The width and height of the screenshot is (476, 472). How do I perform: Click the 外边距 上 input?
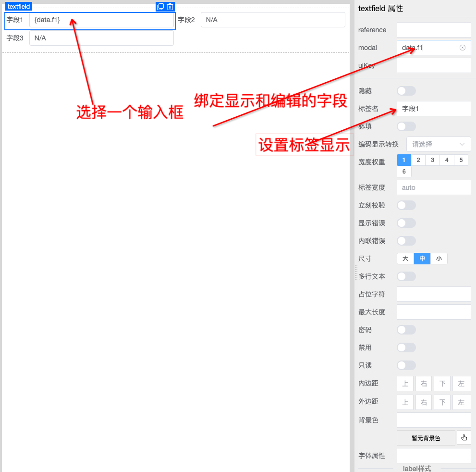pyautogui.click(x=405, y=402)
